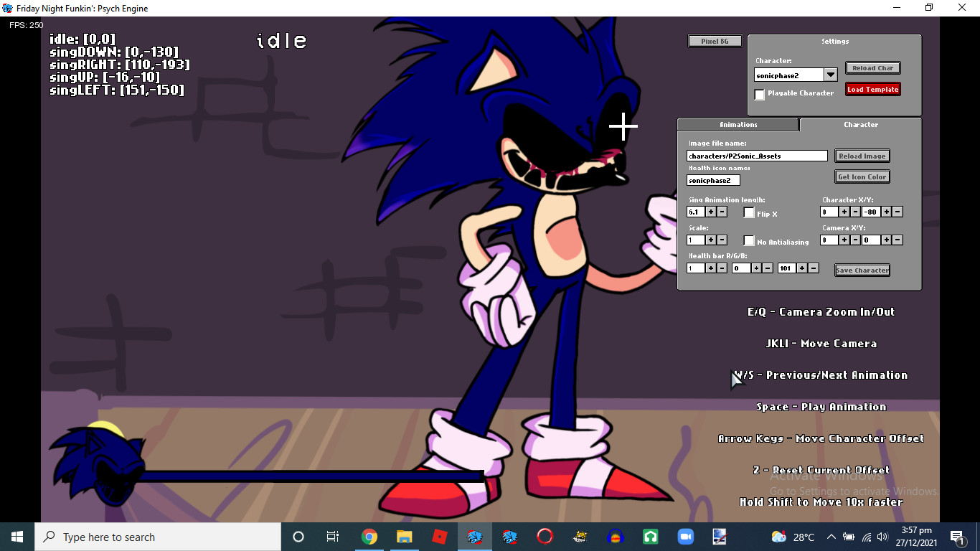This screenshot has width=980, height=551.
Task: Click the Type here to search box
Action: (158, 537)
